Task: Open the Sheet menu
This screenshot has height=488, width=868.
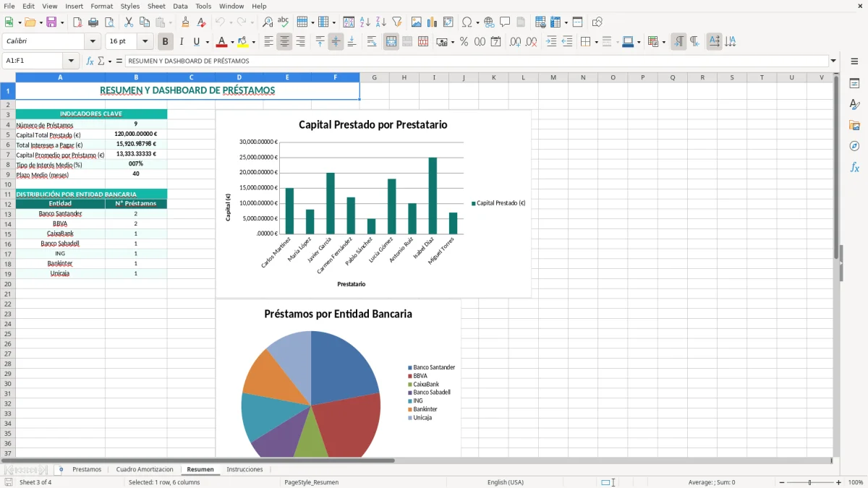Action: (156, 6)
